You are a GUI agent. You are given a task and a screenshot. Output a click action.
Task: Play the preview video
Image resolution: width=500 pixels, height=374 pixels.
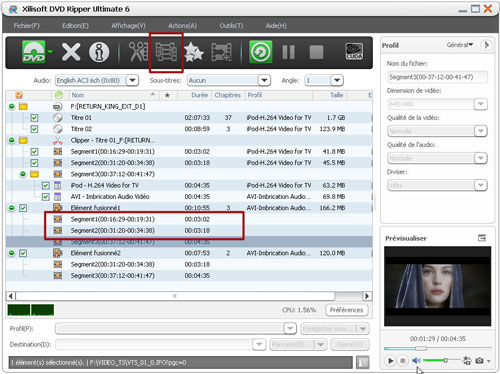click(x=390, y=360)
